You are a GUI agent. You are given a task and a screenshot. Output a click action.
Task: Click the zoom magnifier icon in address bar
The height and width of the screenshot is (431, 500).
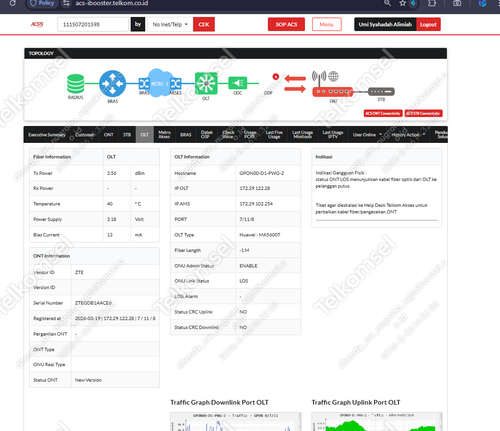tap(387, 3)
